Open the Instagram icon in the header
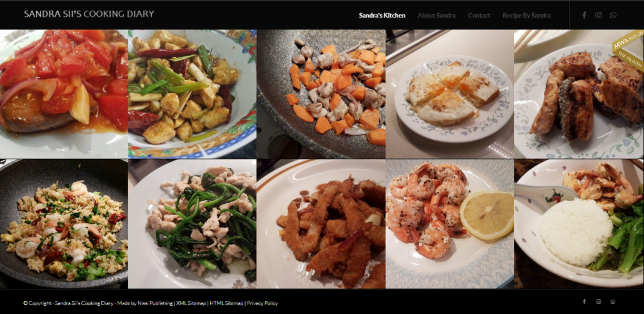This screenshot has height=314, width=644. [x=599, y=15]
